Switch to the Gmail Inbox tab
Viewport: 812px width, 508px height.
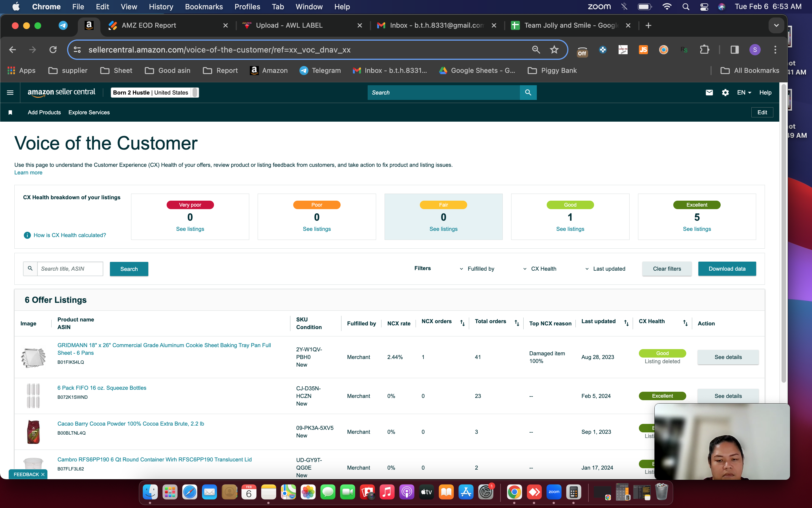point(436,25)
